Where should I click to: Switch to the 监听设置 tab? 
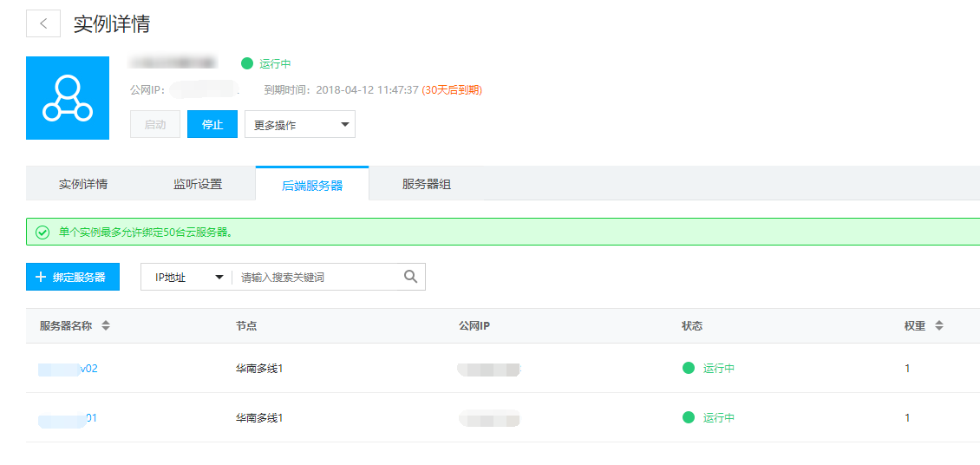click(x=198, y=184)
